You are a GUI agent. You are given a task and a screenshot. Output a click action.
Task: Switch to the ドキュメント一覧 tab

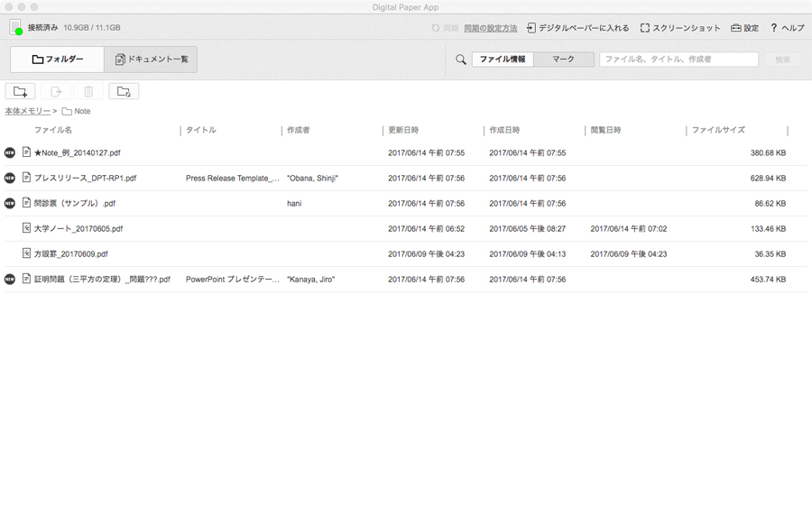pos(151,60)
